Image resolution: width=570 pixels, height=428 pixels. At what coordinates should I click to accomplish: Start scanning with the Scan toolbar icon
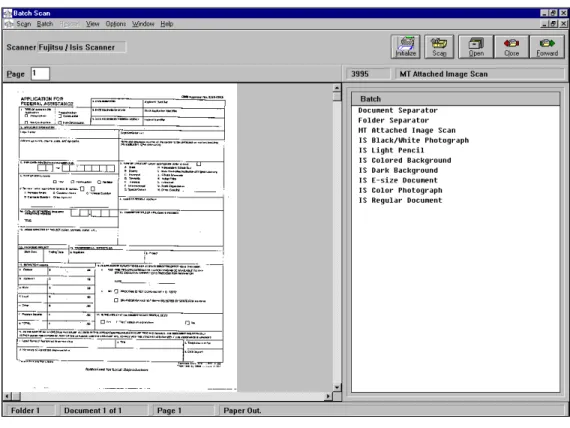[x=439, y=47]
